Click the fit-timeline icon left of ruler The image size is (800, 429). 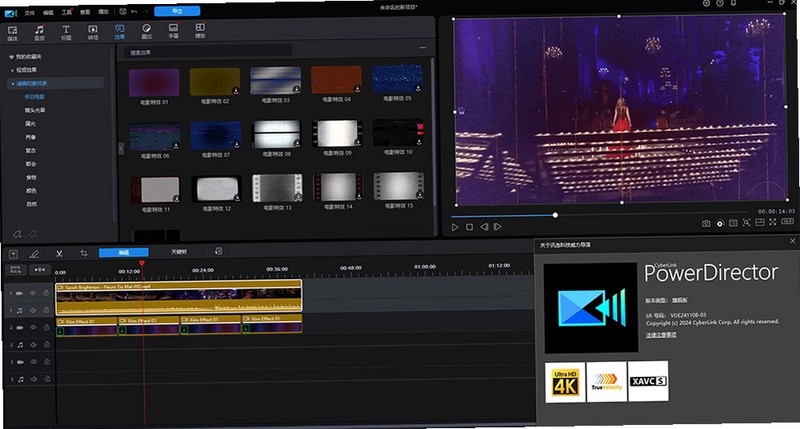(x=15, y=270)
